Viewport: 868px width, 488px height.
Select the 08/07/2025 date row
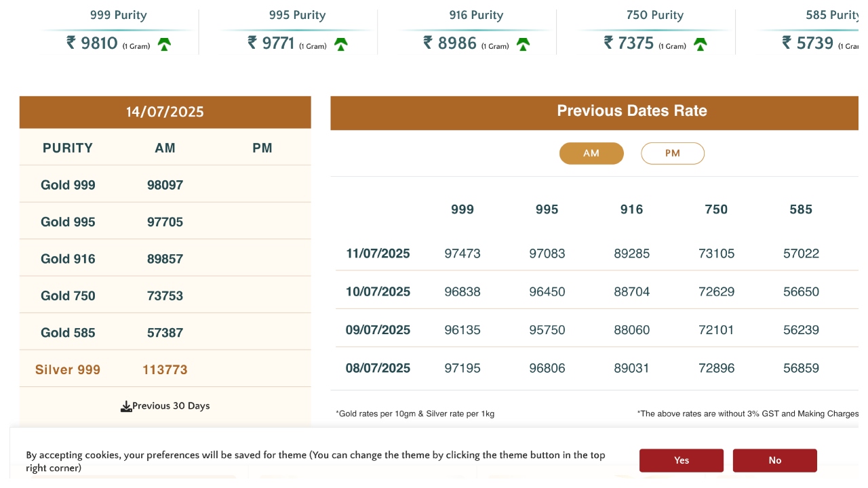[x=378, y=368]
